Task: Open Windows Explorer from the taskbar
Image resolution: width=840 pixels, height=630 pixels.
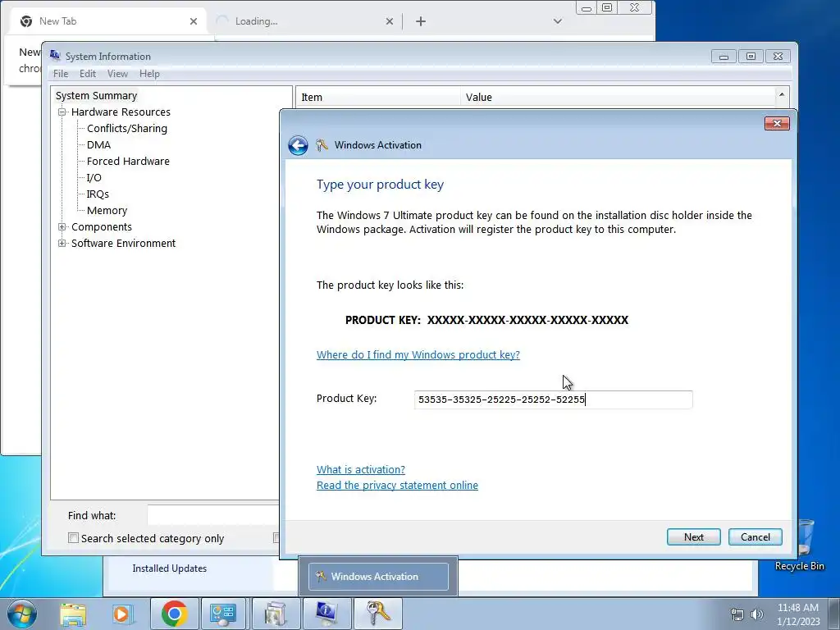Action: pyautogui.click(x=73, y=614)
